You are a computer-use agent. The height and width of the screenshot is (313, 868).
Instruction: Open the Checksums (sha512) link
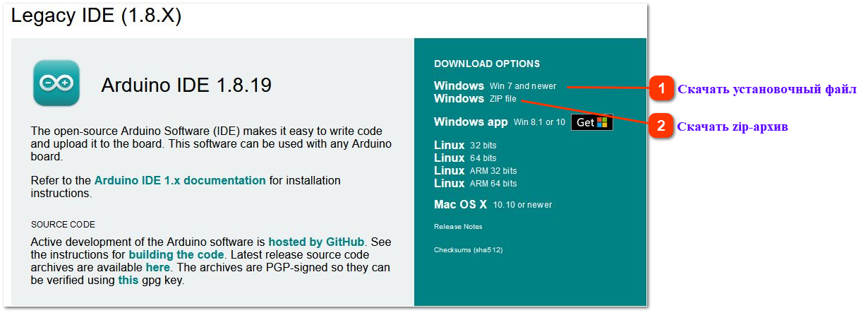coord(469,250)
